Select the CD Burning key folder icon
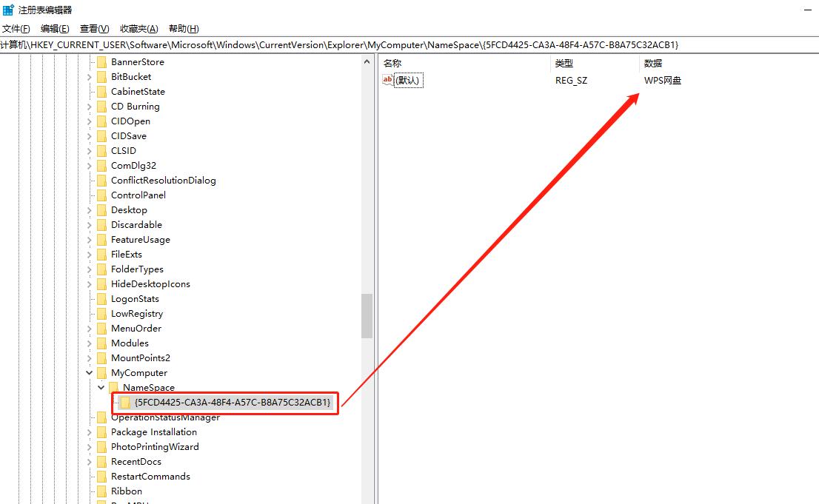The image size is (819, 504). tap(101, 106)
